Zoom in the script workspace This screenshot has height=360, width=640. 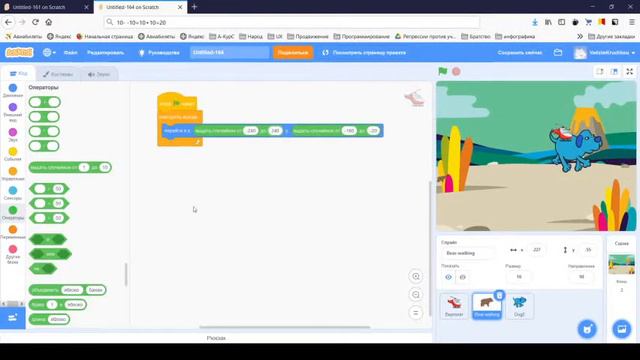pos(416,276)
